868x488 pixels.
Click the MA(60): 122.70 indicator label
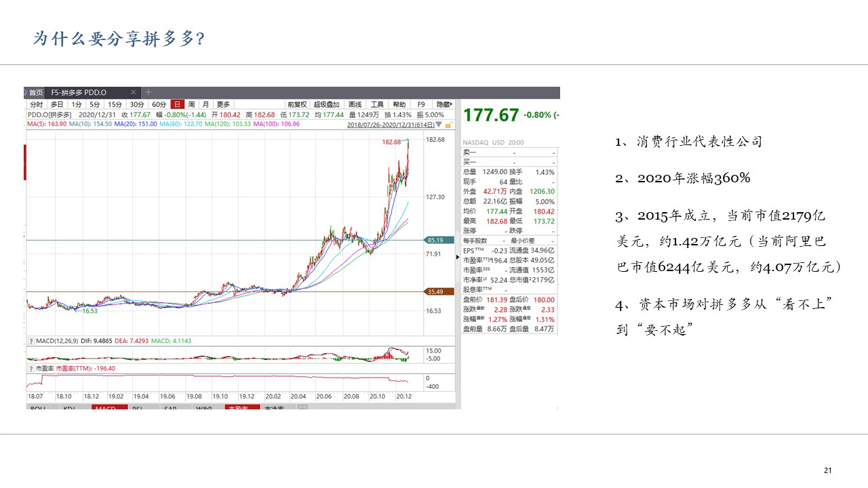[181, 123]
